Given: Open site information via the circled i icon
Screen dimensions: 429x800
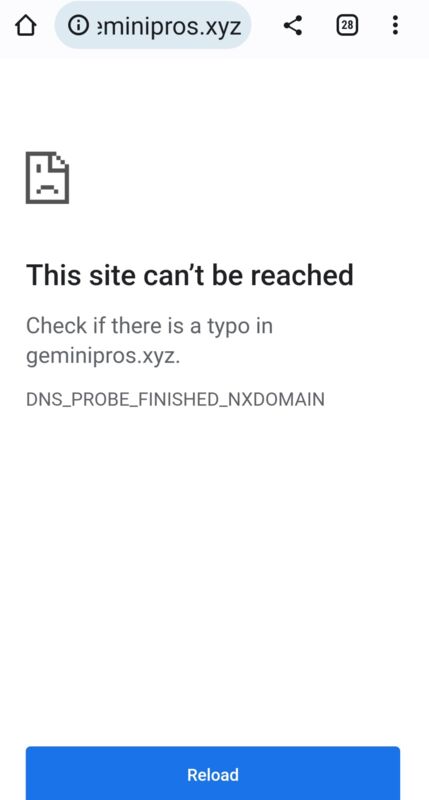Looking at the screenshot, I should (x=78, y=25).
